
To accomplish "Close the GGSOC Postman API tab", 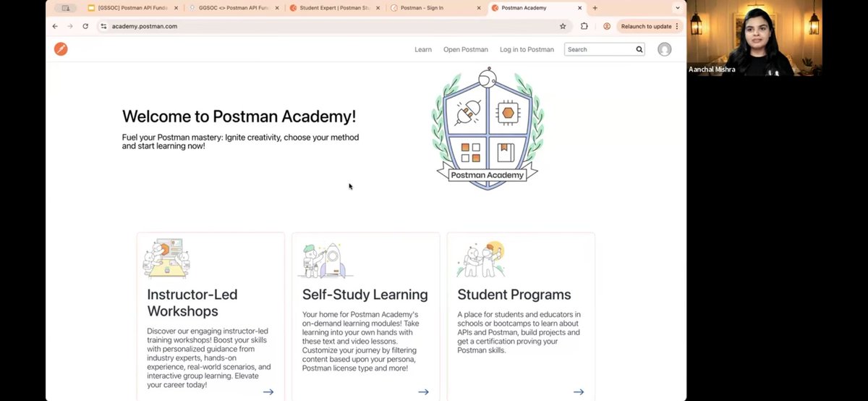I will pos(277,8).
